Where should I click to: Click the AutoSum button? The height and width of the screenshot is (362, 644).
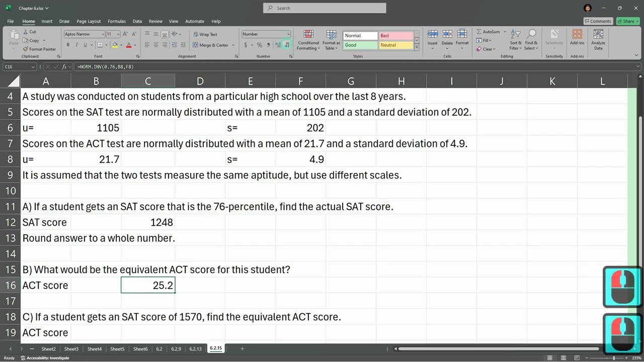click(488, 32)
